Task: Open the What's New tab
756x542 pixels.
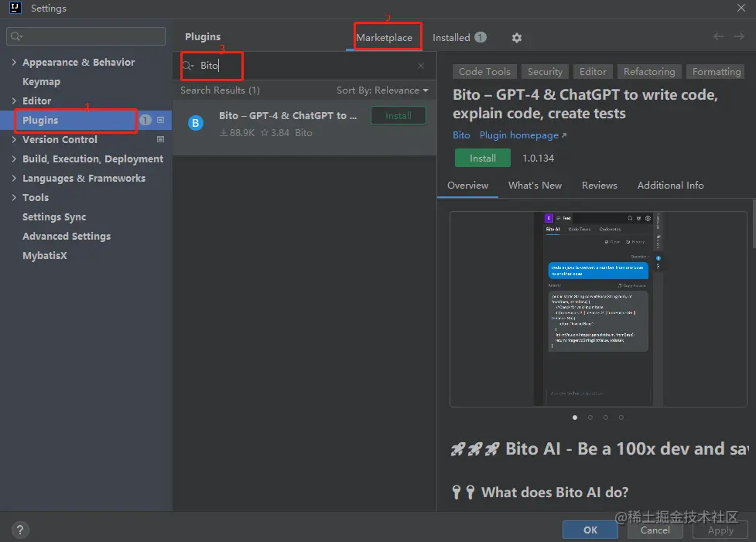Action: tap(535, 186)
